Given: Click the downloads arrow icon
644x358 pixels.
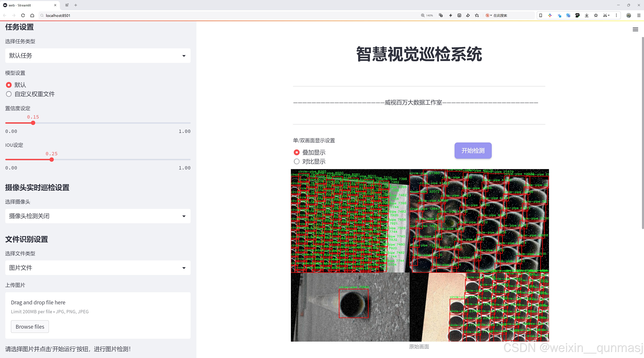Looking at the screenshot, I should tap(587, 16).
